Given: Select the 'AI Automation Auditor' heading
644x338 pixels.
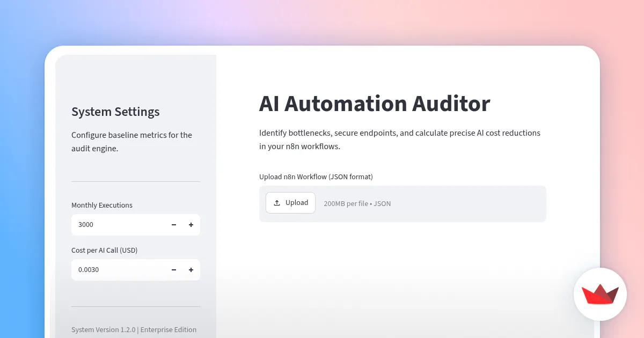Looking at the screenshot, I should 375,104.
